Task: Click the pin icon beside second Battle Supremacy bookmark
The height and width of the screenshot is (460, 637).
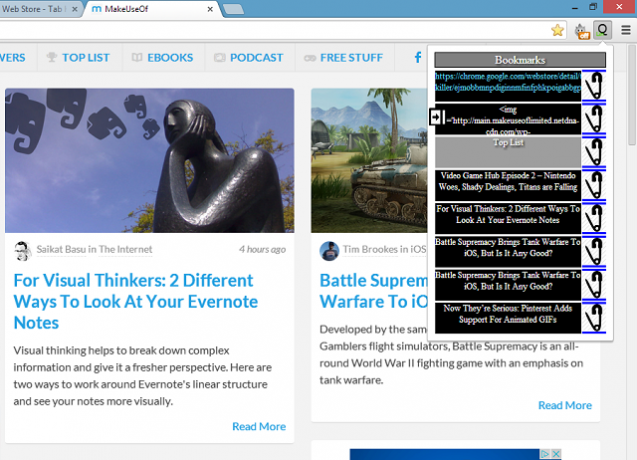Action: click(594, 286)
